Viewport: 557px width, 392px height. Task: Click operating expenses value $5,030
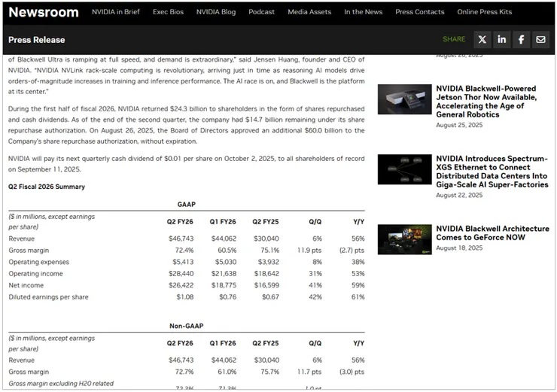coord(226,262)
